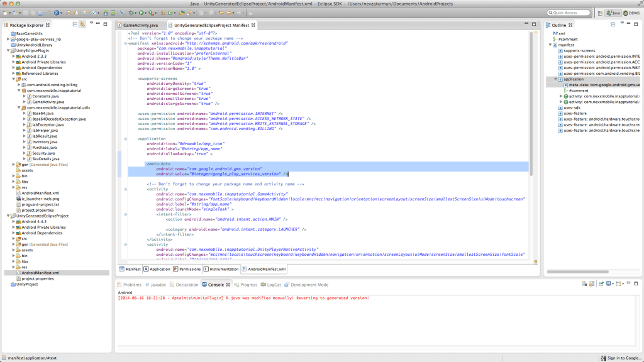Open the Android SDK Manager toolbar icon
Viewport: 644px width, 362px height.
(105, 12)
